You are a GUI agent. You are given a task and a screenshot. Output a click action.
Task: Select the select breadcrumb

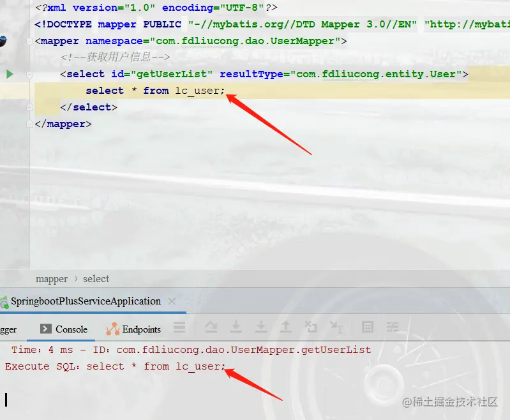[x=96, y=279]
